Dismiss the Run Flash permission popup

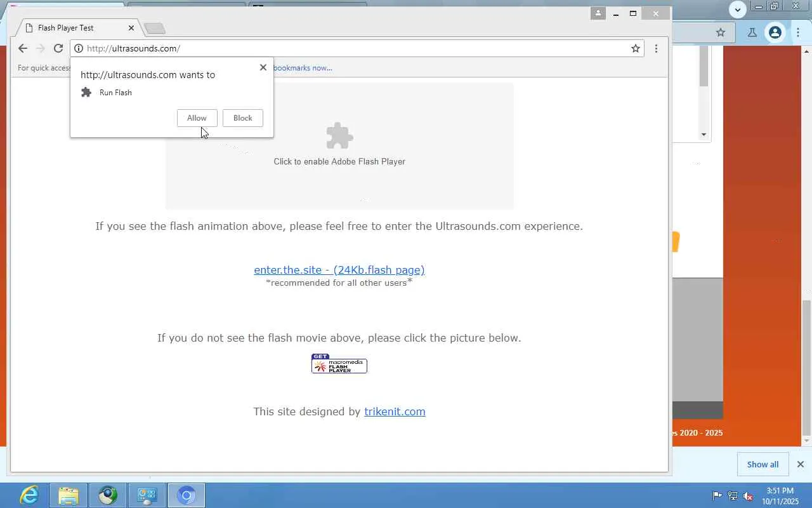point(263,67)
